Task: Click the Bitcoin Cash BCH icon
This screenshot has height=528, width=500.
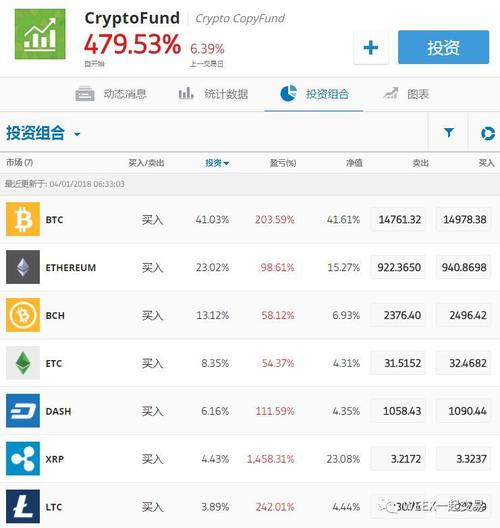Action: [x=23, y=315]
